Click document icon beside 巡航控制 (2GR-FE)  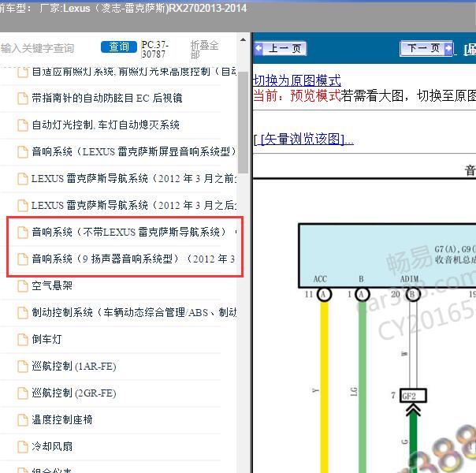pyautogui.click(x=23, y=393)
